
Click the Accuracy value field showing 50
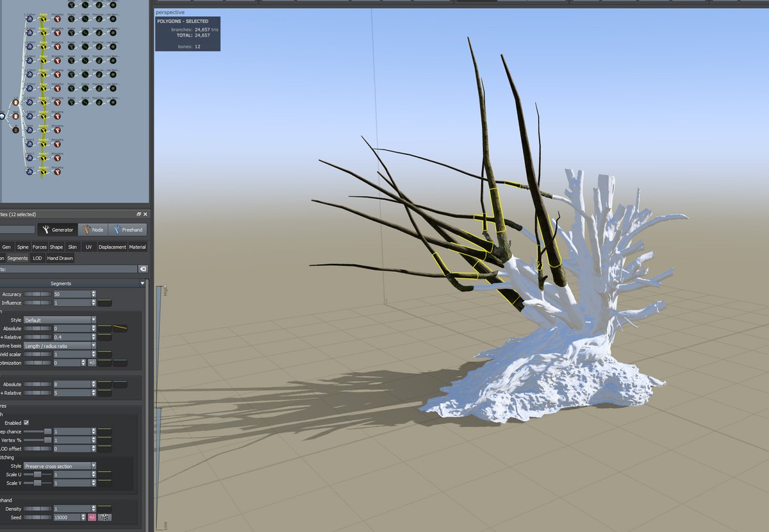(72, 294)
